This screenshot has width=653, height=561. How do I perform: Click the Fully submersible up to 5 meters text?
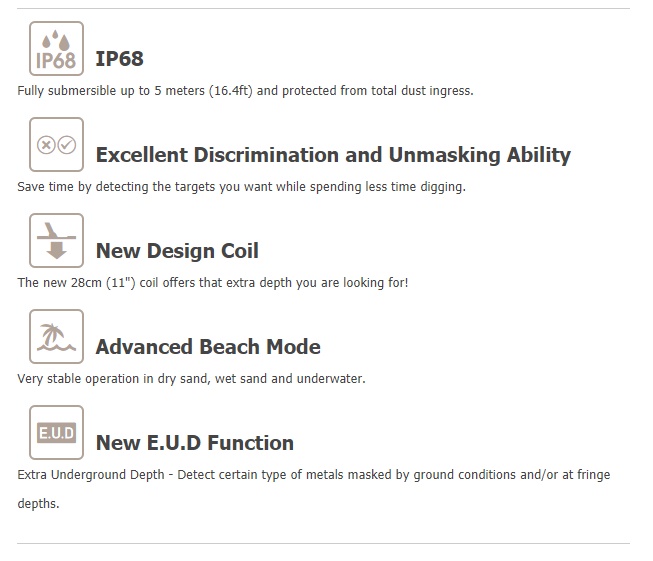[x=245, y=91]
